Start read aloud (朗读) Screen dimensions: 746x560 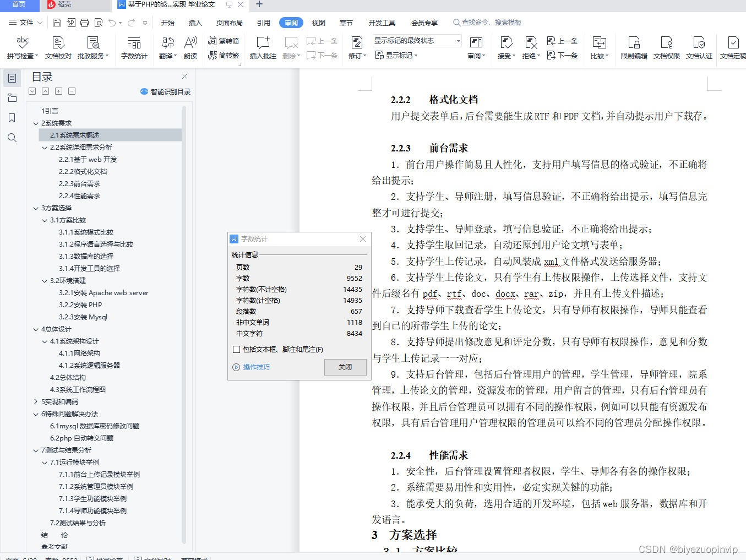click(x=190, y=47)
